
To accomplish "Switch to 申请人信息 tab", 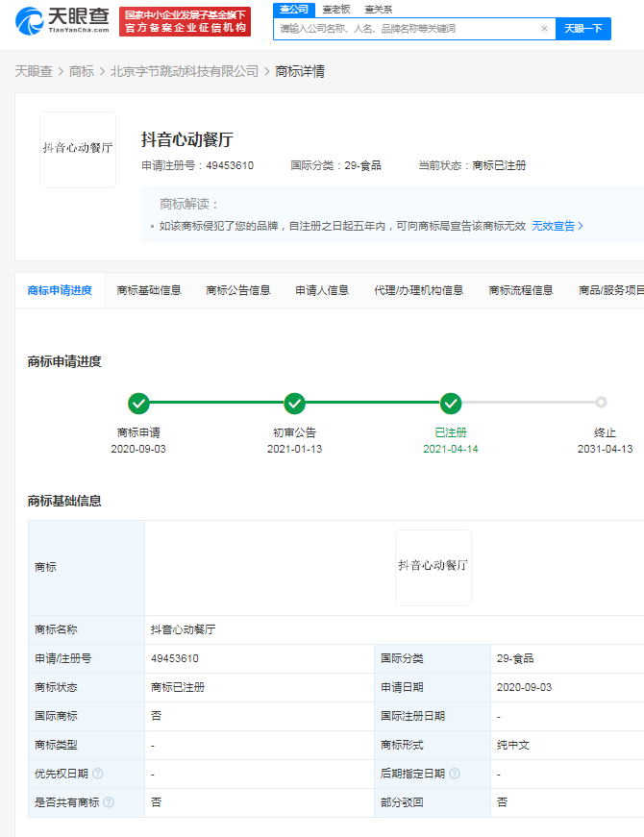I will [322, 290].
